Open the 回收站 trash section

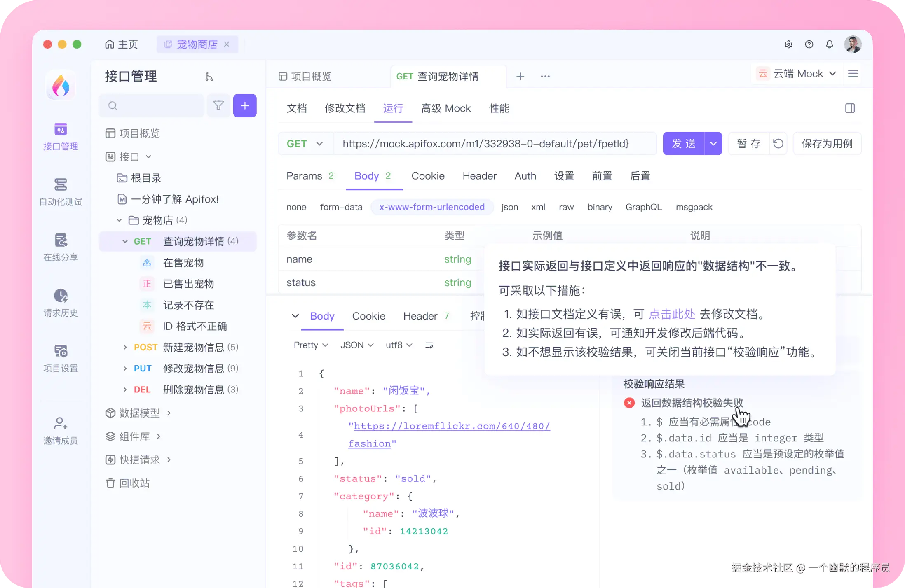click(128, 483)
